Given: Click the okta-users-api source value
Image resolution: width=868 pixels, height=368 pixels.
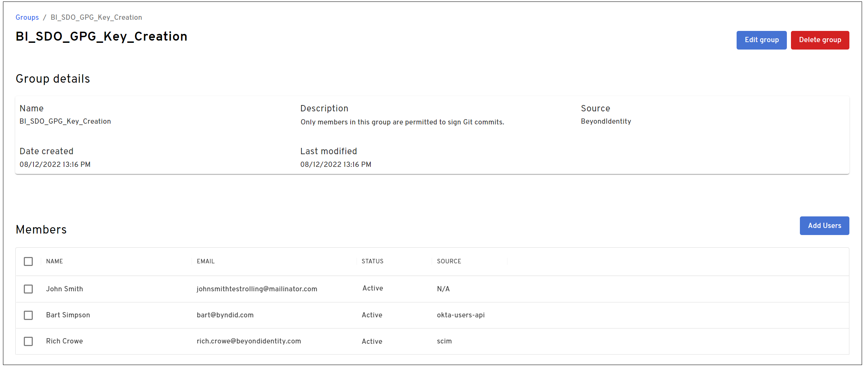Looking at the screenshot, I should point(461,315).
